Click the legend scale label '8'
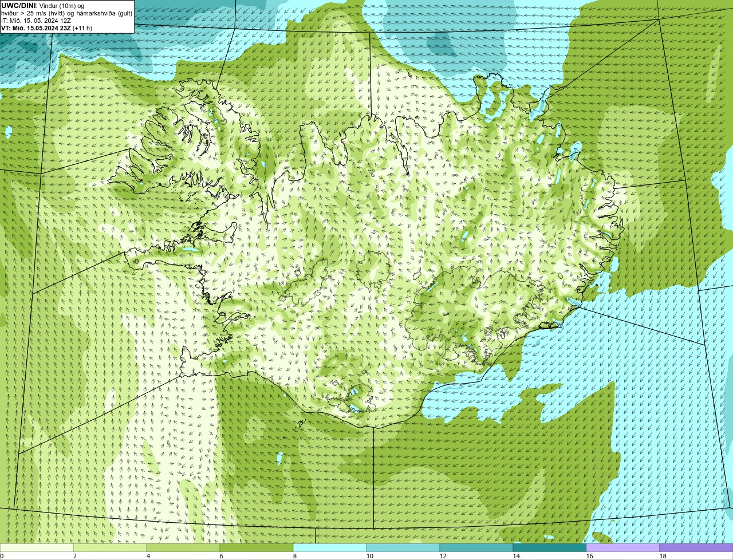733x560 pixels. click(x=295, y=556)
